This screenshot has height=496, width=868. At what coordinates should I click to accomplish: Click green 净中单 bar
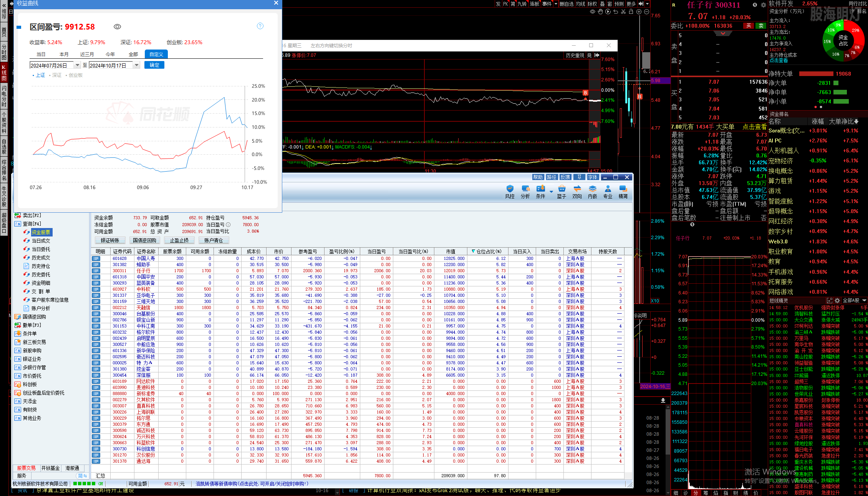point(840,92)
